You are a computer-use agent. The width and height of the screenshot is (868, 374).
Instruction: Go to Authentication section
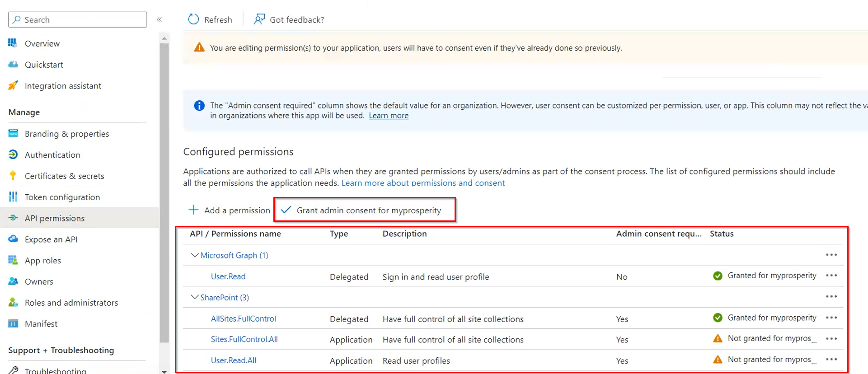(52, 155)
